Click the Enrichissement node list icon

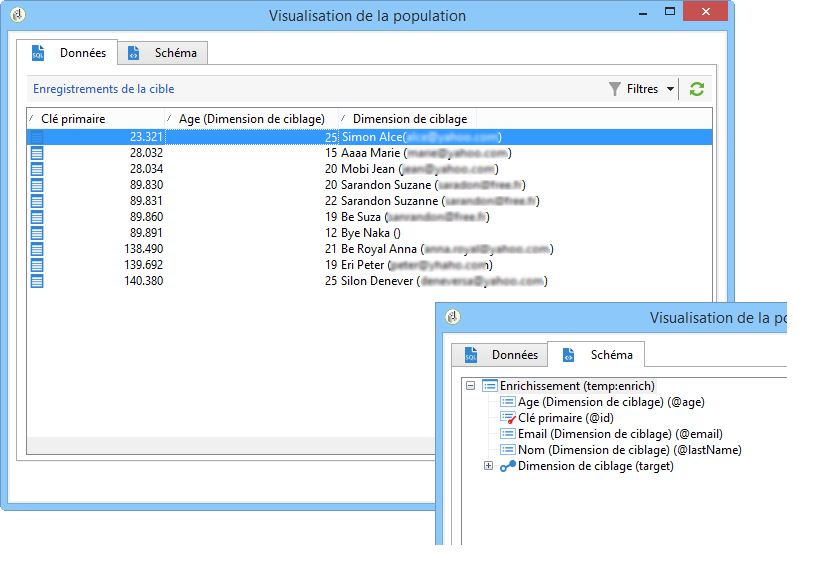pos(489,386)
